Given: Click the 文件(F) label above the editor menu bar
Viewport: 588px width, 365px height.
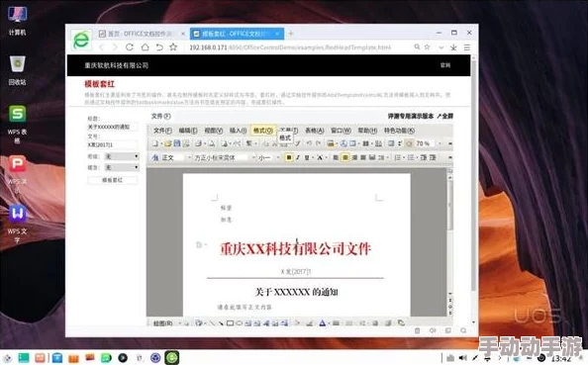Looking at the screenshot, I should coord(161,116).
